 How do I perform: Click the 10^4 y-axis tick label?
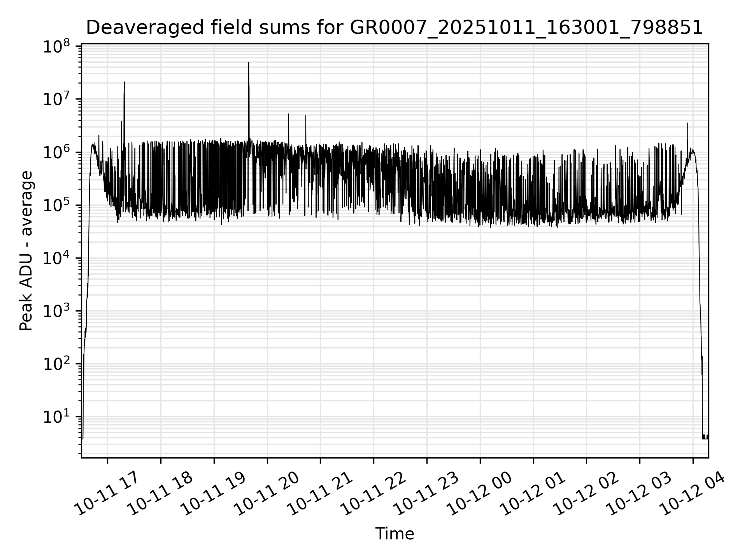(56, 258)
